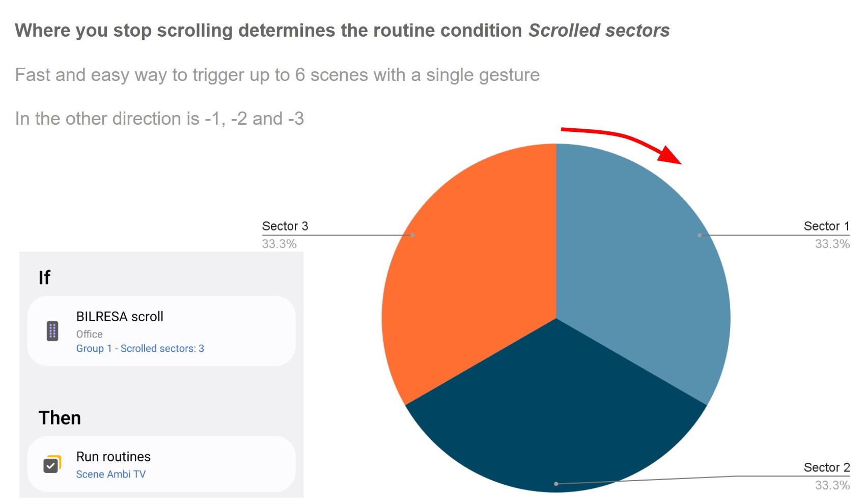Open the Scene Ambi TV link
Screen dimensions: 866x504
(x=110, y=474)
